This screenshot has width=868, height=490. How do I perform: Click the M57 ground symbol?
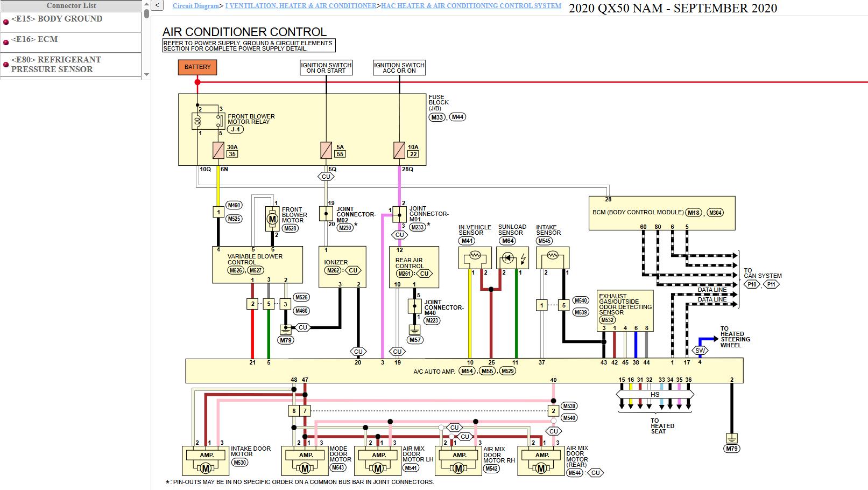point(414,328)
